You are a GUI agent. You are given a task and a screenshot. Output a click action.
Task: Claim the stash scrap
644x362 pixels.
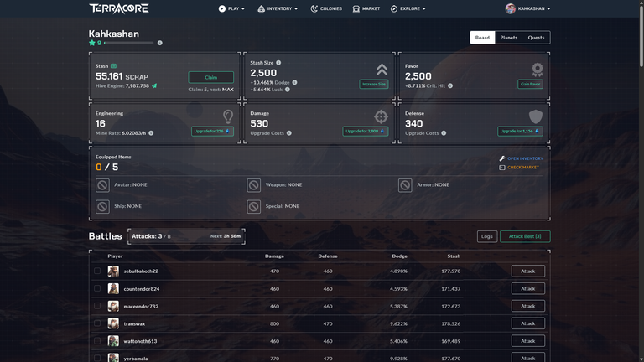tap(210, 77)
